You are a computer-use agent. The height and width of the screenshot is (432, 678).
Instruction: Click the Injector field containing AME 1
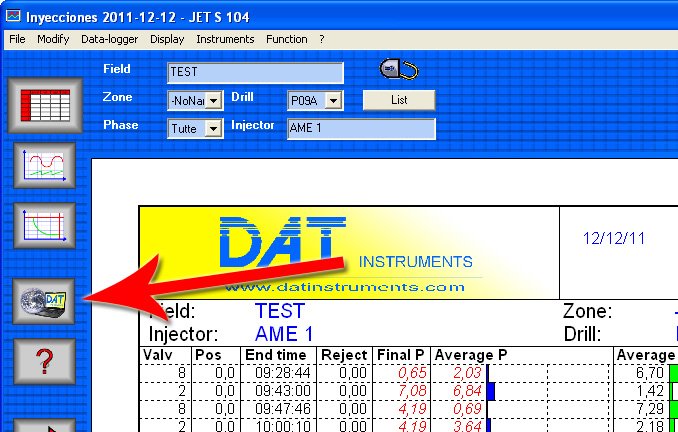click(360, 129)
